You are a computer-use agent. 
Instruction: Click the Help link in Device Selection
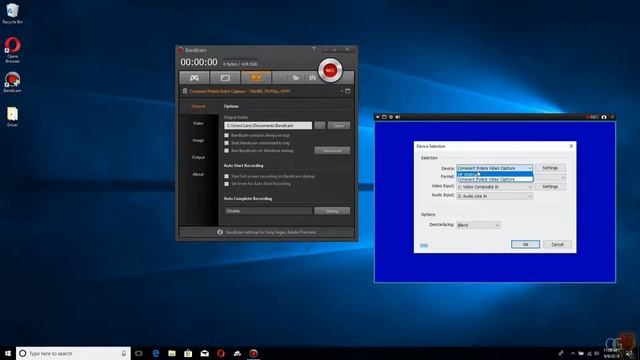tap(424, 245)
